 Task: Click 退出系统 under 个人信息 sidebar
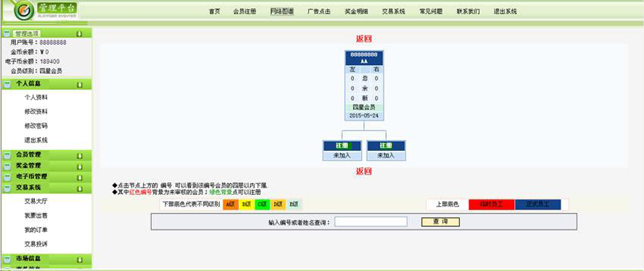tap(36, 140)
